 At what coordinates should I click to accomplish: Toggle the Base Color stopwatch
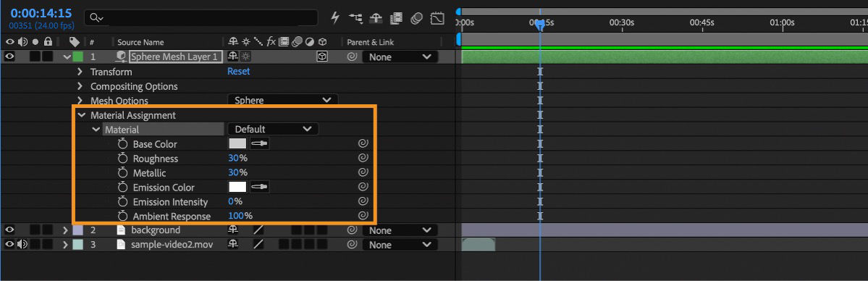point(123,144)
